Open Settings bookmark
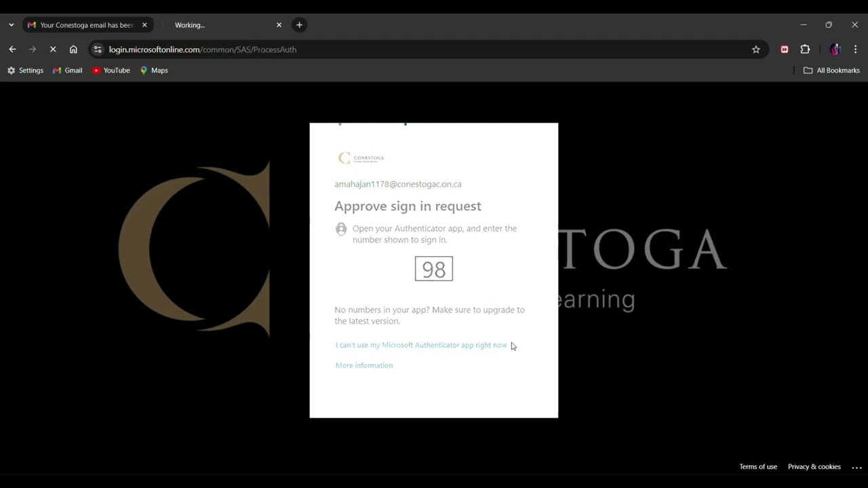Viewport: 868px width, 488px height. tap(25, 70)
